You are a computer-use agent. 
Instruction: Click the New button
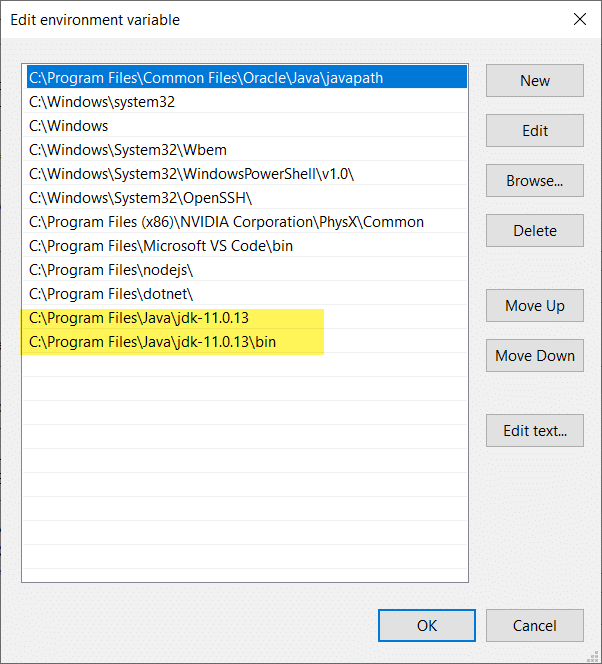(535, 80)
